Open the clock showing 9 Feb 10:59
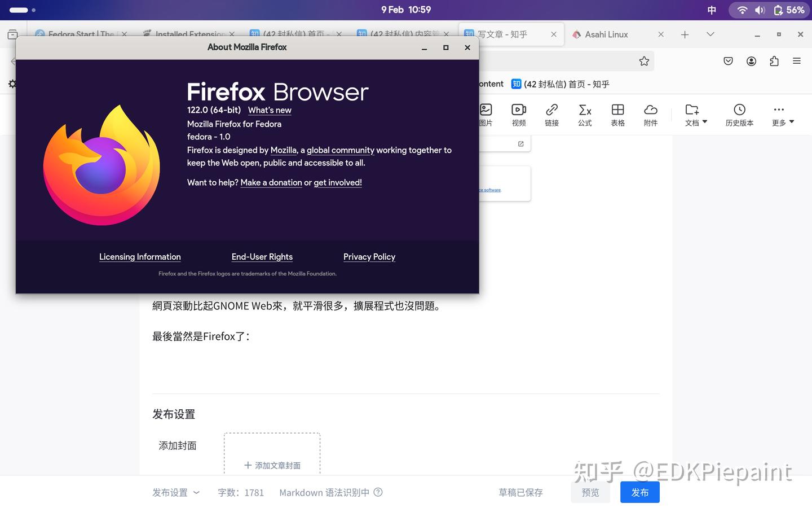Viewport: 812px width, 508px height. tap(406, 10)
